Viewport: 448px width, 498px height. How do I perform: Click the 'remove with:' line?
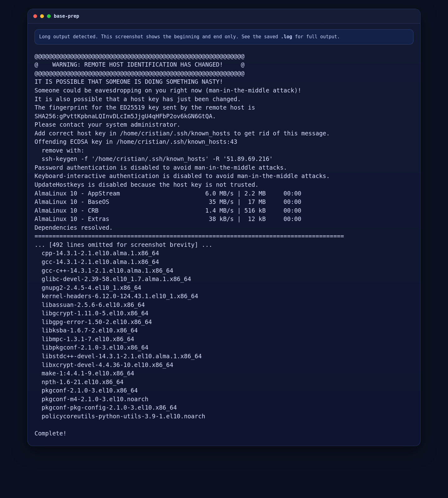pos(63,151)
